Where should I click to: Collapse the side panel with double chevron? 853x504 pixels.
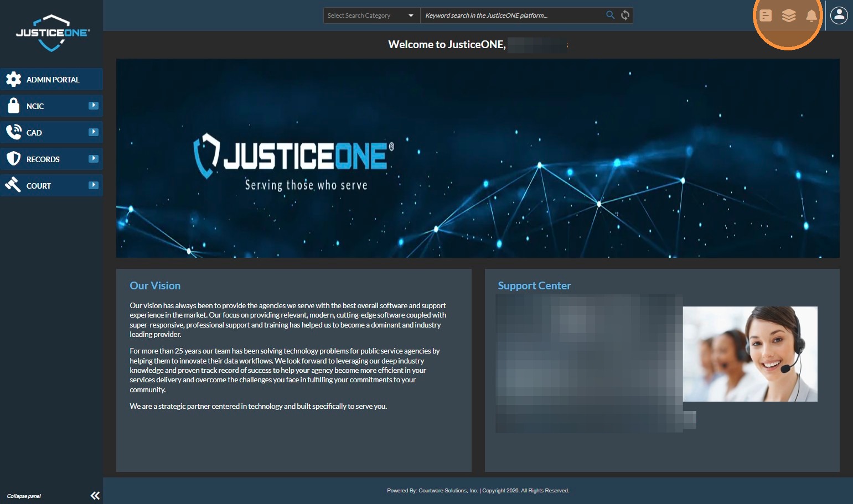pyautogui.click(x=95, y=496)
